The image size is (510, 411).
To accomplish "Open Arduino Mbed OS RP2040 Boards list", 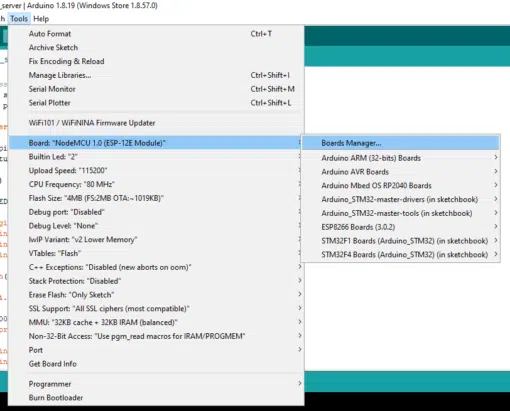I will coord(400,185).
